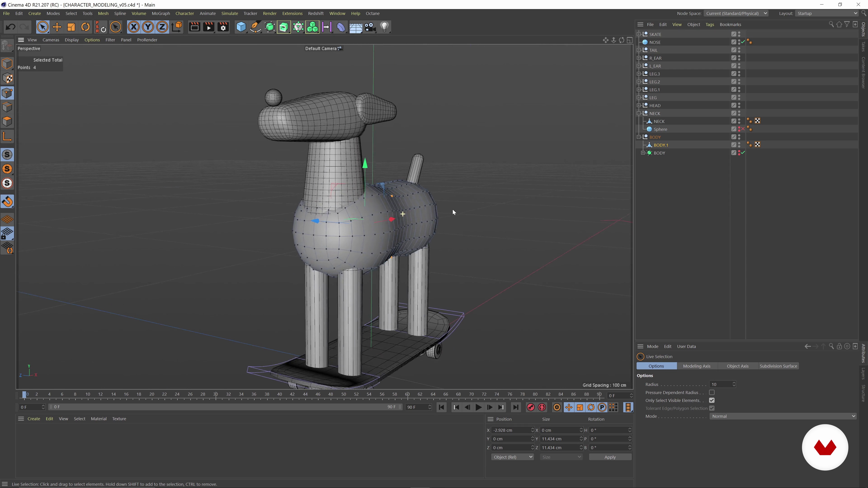Select the Spline Pen tool

[255, 27]
